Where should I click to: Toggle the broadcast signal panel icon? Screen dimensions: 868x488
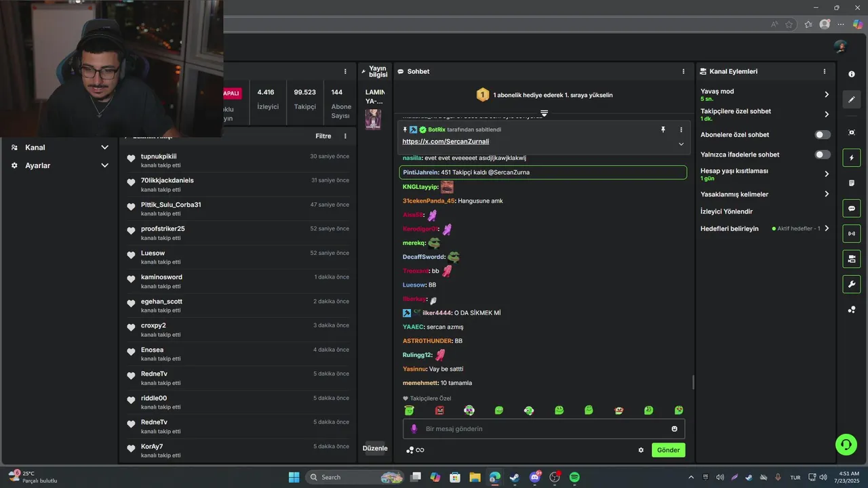coord(852,234)
